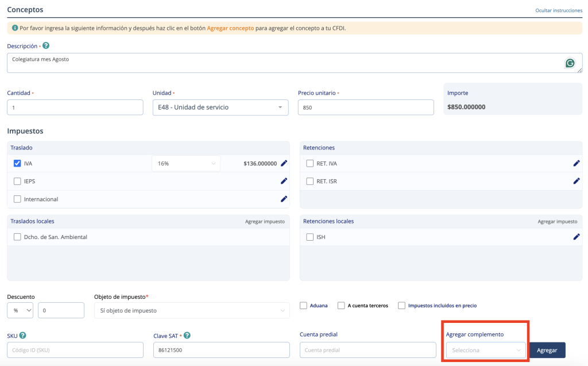Click the pencil icon beside Internacional
588x366 pixels.
point(284,199)
